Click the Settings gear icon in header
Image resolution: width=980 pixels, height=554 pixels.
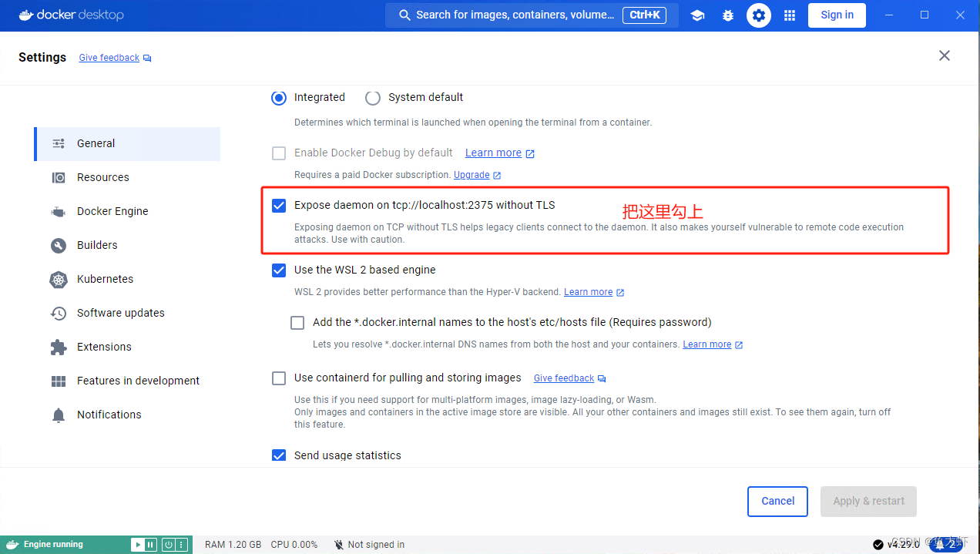[759, 15]
